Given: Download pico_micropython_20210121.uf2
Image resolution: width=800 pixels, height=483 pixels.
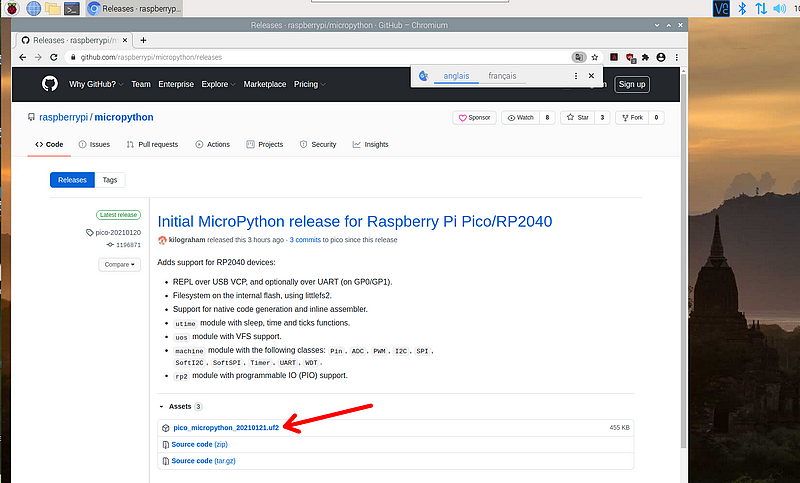Looking at the screenshot, I should coord(226,428).
